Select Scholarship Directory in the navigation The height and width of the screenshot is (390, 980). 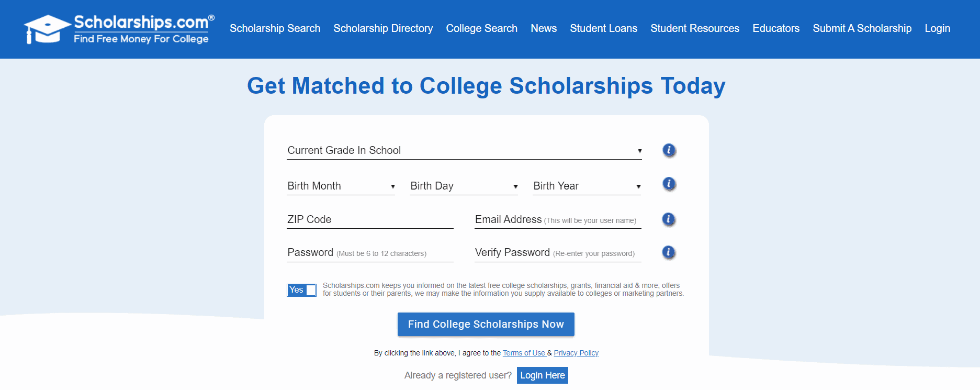383,29
